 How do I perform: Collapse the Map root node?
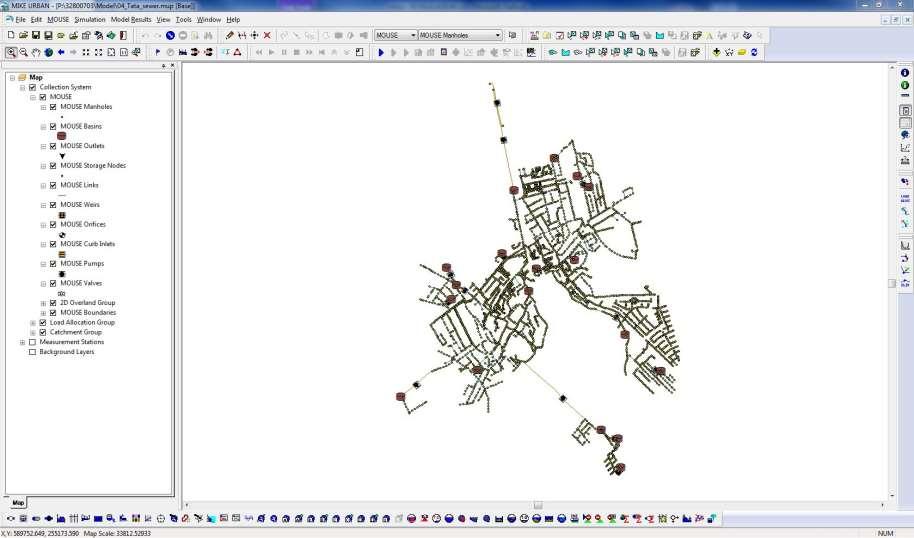pyautogui.click(x=12, y=78)
